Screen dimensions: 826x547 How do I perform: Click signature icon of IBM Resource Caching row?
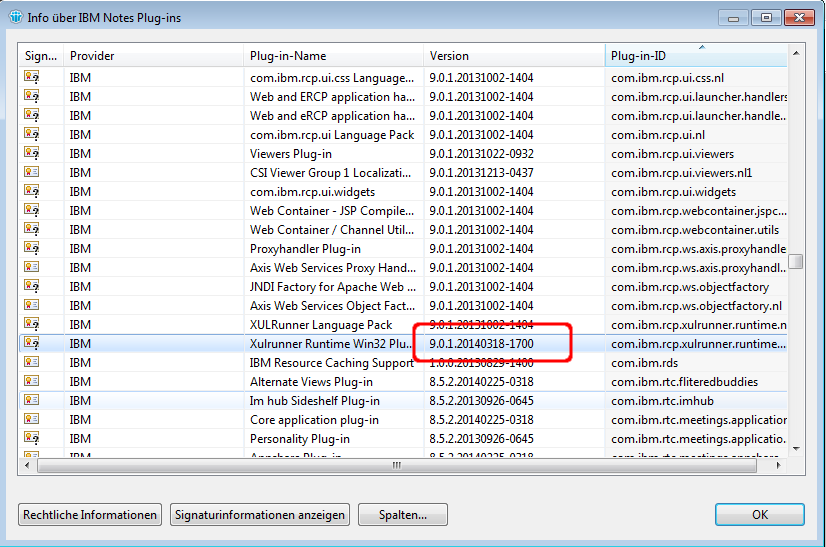coord(31,363)
